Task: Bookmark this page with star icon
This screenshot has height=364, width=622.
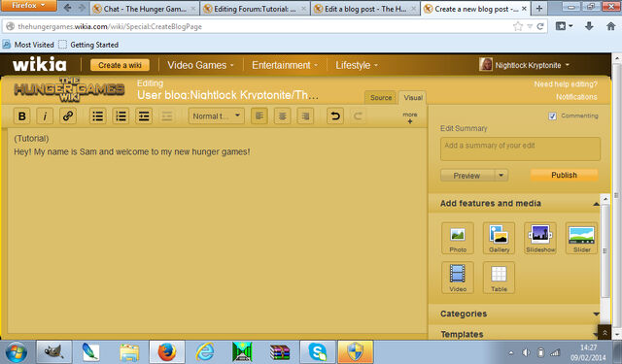Action: tap(518, 26)
